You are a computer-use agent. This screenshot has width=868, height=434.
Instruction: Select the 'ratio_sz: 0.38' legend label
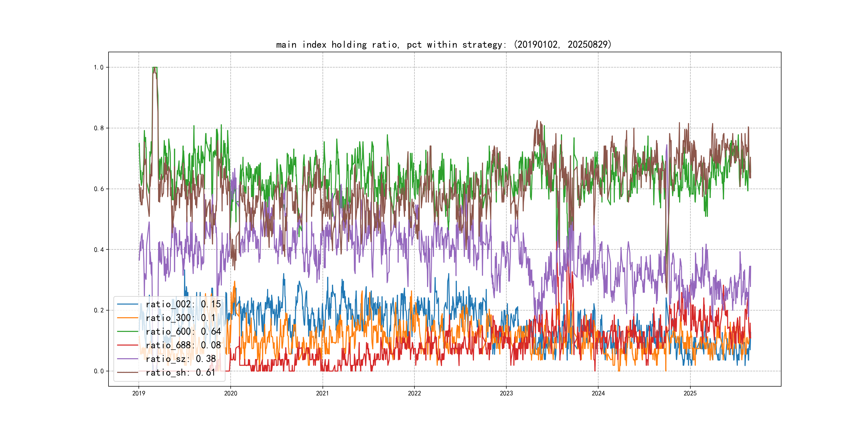(181, 359)
